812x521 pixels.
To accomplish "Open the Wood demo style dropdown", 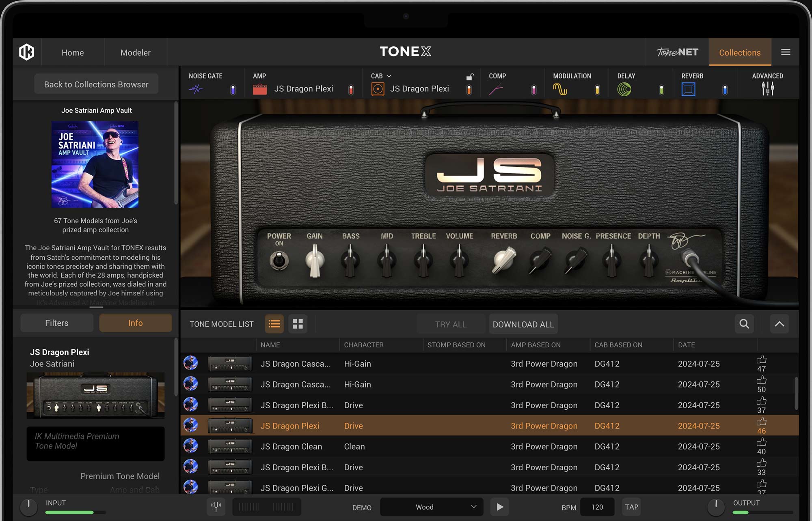I will point(431,506).
